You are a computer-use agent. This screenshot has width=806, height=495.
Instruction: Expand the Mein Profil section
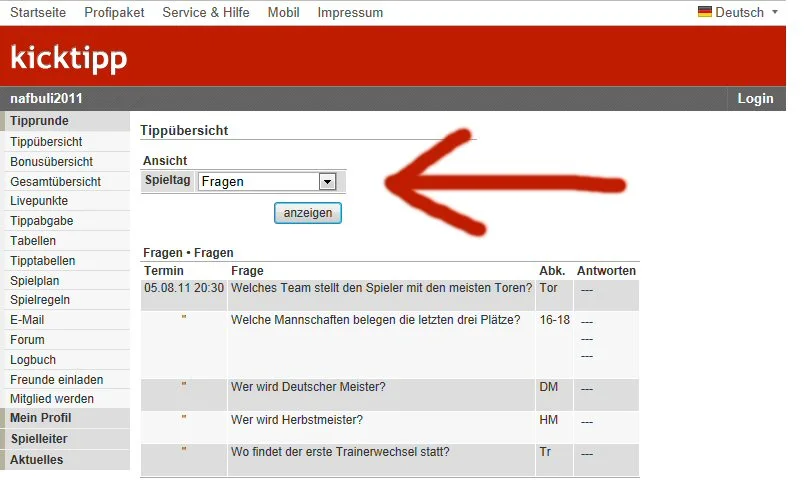tap(41, 418)
